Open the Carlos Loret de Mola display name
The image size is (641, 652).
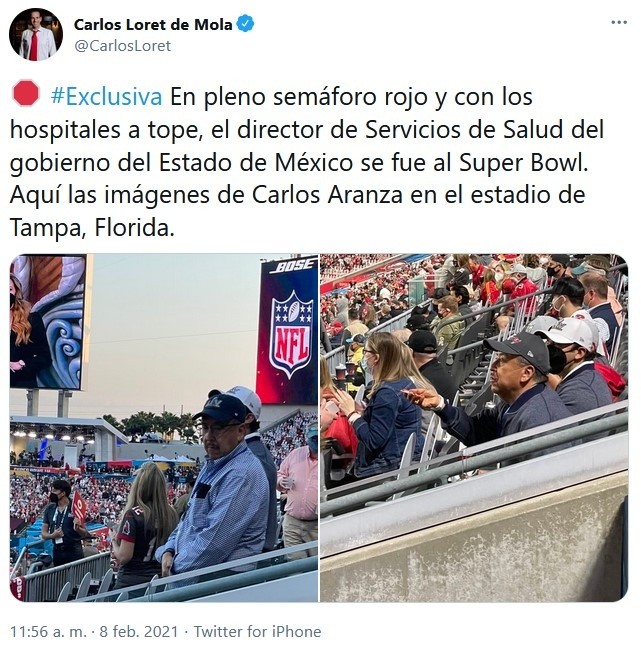(x=153, y=25)
